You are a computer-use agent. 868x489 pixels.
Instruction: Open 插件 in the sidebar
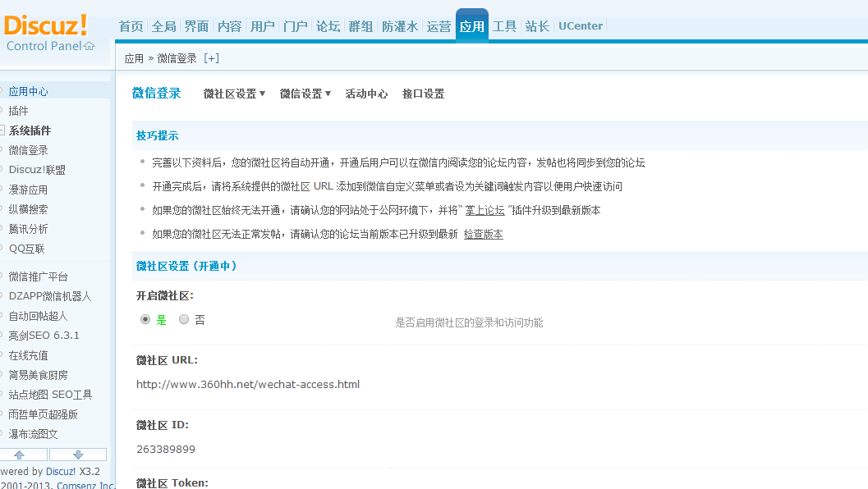pyautogui.click(x=18, y=111)
